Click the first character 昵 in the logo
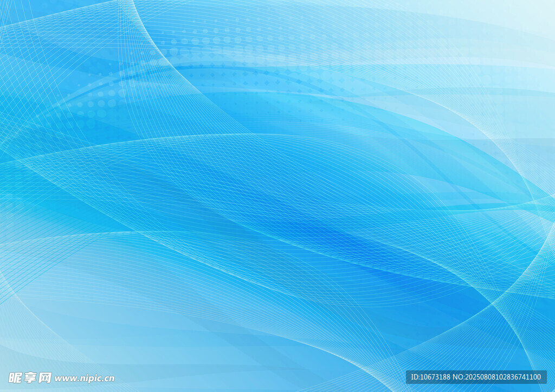Viewport: 555px width, 392px height. point(16,377)
